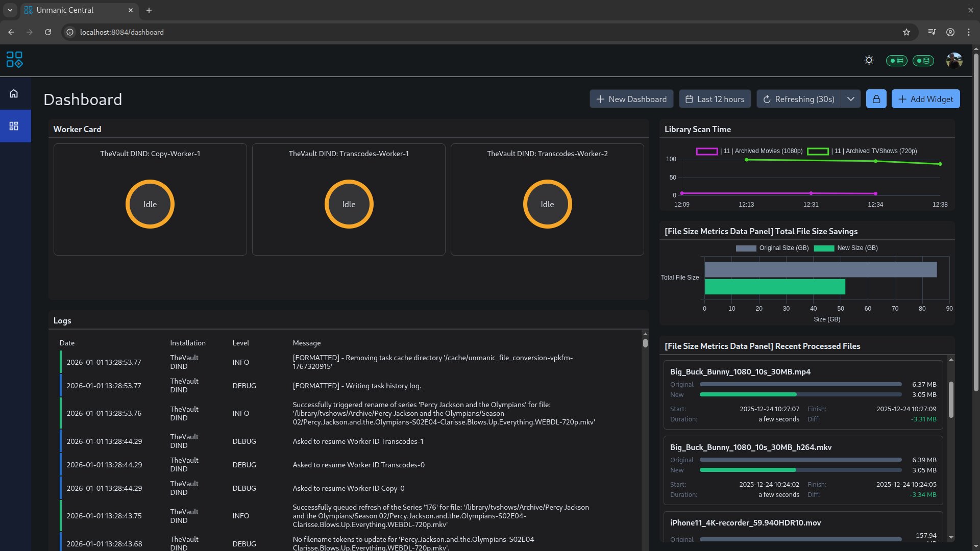Click the Add Widget button
This screenshot has height=551, width=980.
925,98
